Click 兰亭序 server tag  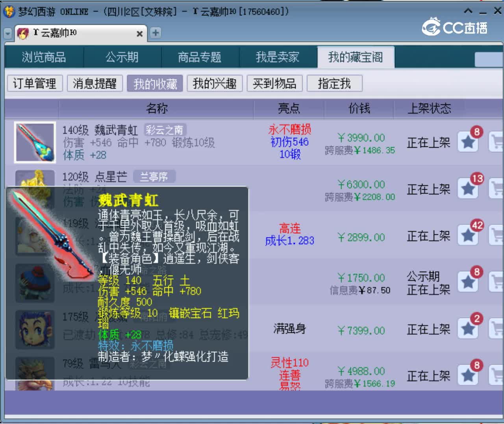[x=154, y=177]
